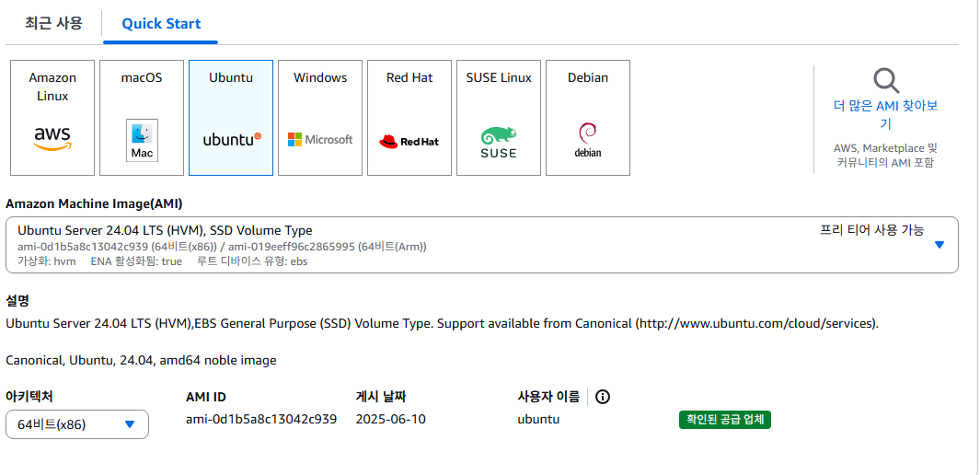Image resolution: width=980 pixels, height=475 pixels.
Task: Expand the 64비트(x86) architecture dropdown
Action: coord(77,424)
